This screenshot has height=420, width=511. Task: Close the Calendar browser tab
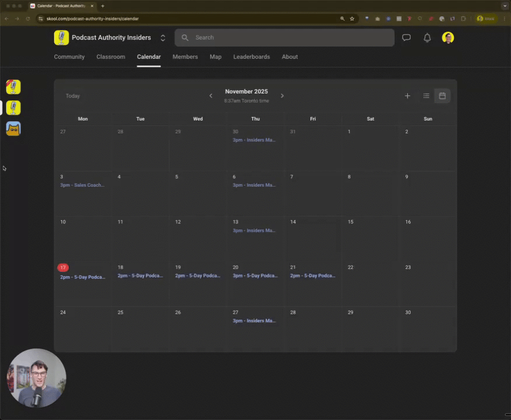click(92, 6)
